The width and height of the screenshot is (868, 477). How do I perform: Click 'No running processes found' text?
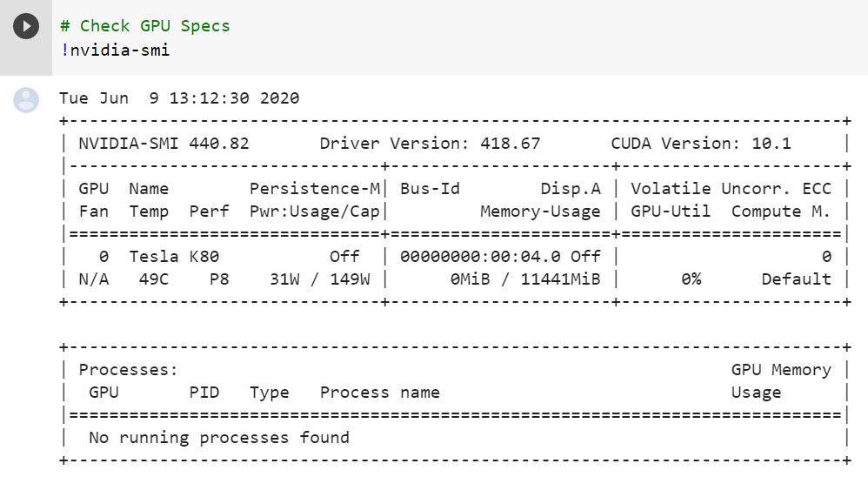coord(219,438)
